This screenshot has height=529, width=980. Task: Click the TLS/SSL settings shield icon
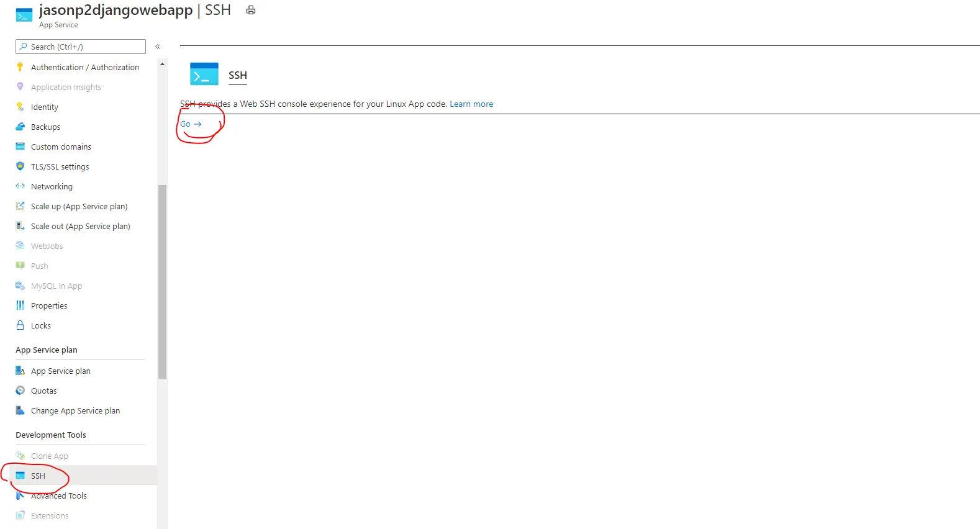coord(20,166)
